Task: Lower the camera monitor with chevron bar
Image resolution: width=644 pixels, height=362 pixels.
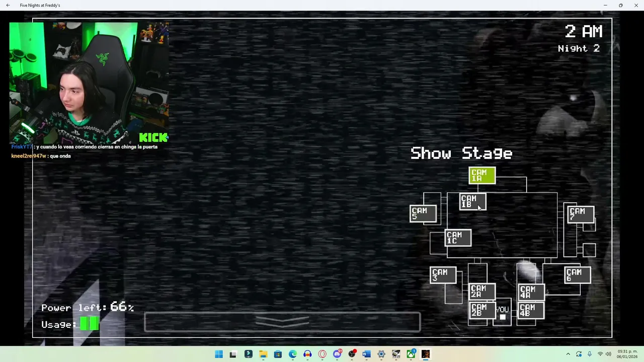Action: click(x=282, y=322)
